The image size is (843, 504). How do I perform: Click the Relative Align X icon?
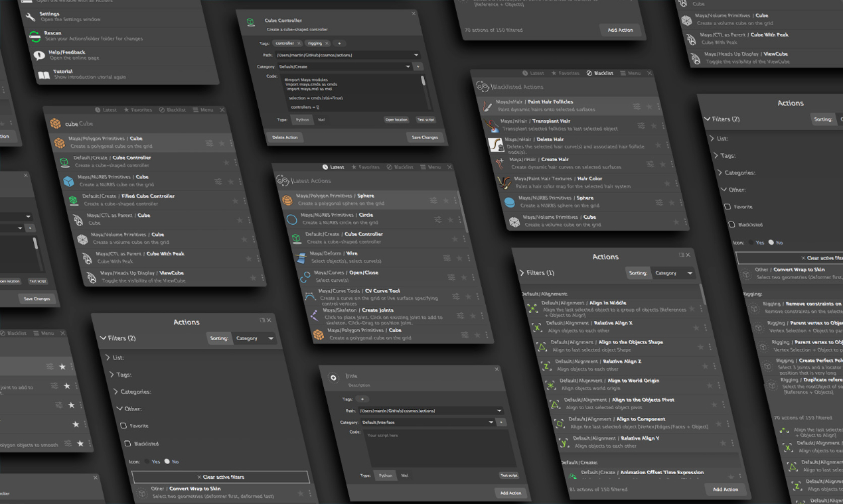tap(537, 327)
